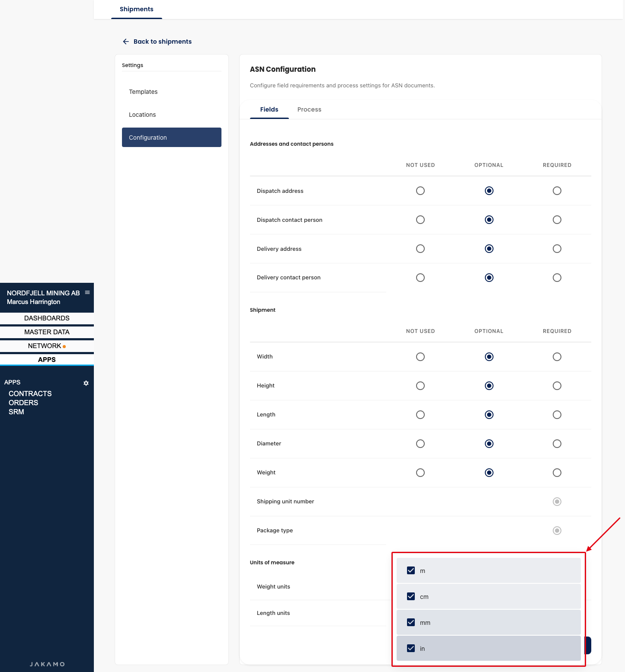Set Delivery address to Not used

point(420,249)
